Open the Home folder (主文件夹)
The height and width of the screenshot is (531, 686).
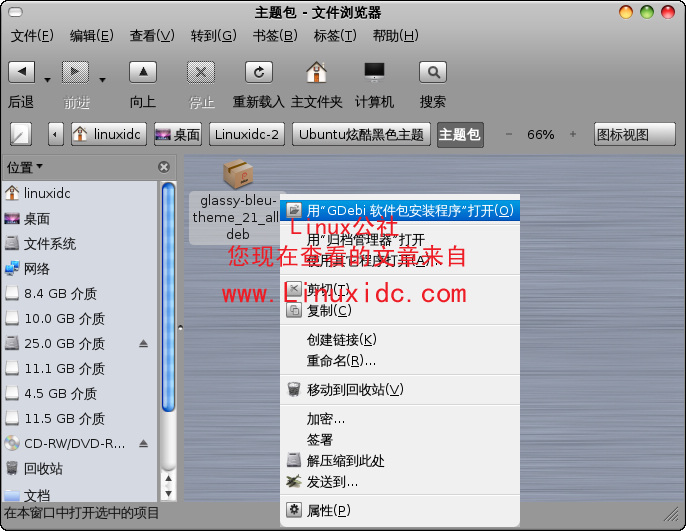[316, 72]
